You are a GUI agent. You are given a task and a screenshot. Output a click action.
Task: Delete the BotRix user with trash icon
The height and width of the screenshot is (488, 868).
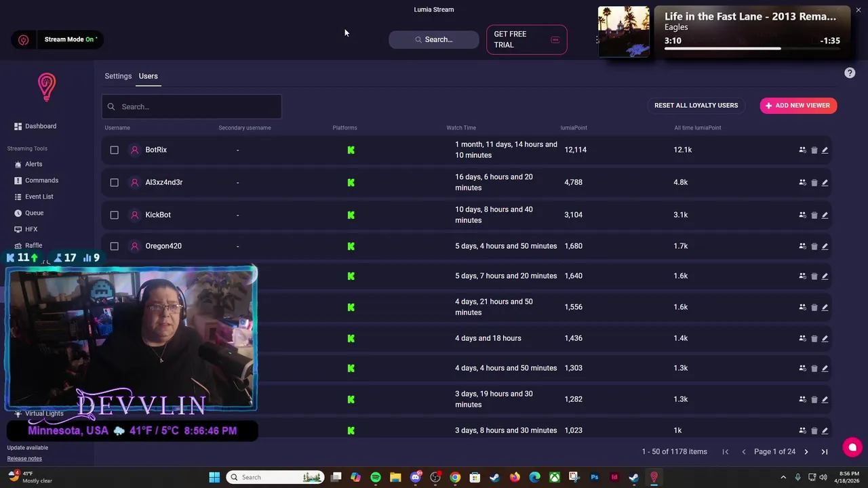click(814, 150)
